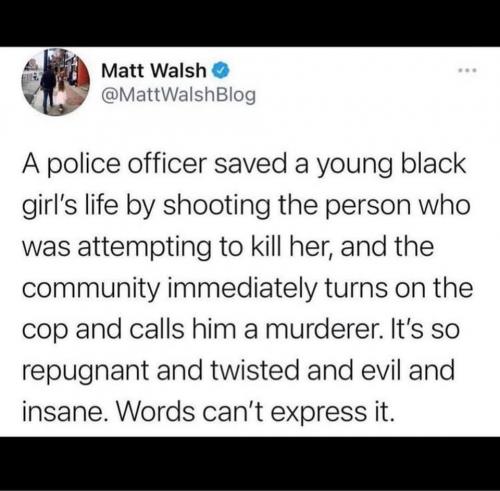Open the three-dot more options menu
This screenshot has width=500, height=491.
pyautogui.click(x=467, y=70)
